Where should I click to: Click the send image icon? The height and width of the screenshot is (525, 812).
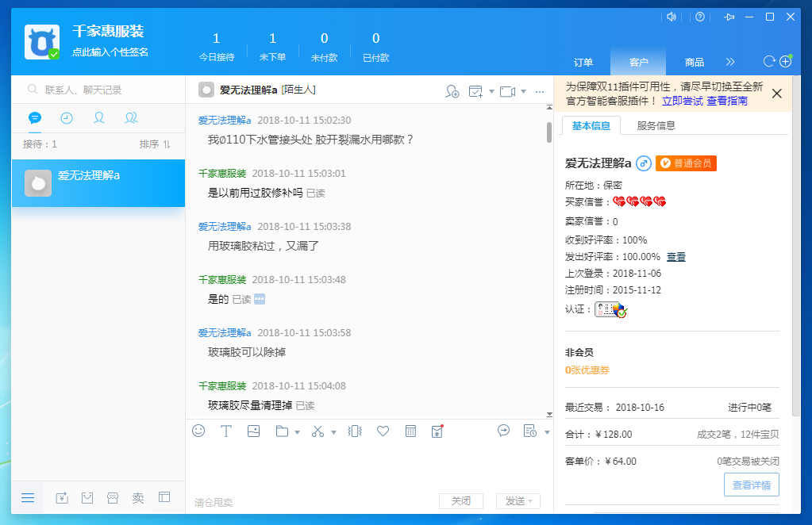(x=253, y=431)
